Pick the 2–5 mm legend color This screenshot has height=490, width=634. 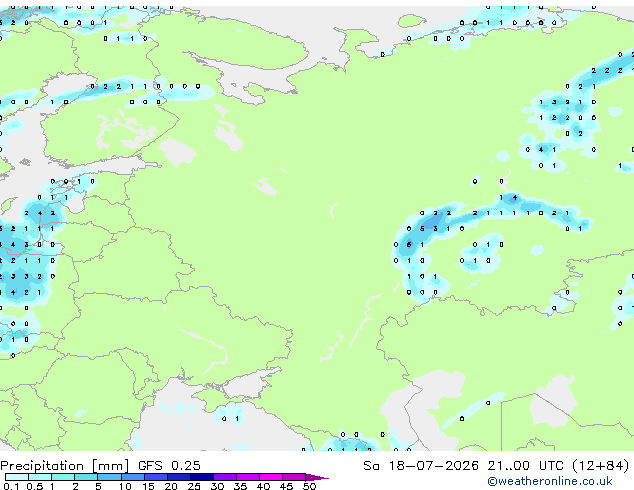86,477
